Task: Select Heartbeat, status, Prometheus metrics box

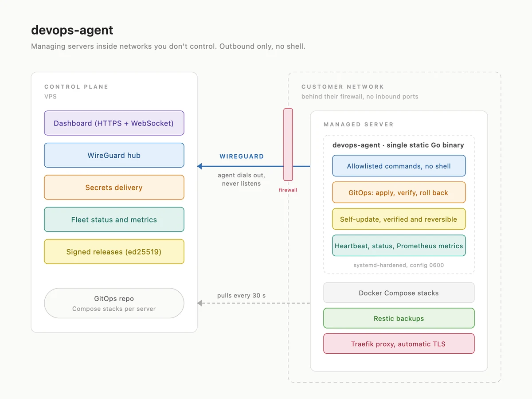Action: coord(399,246)
